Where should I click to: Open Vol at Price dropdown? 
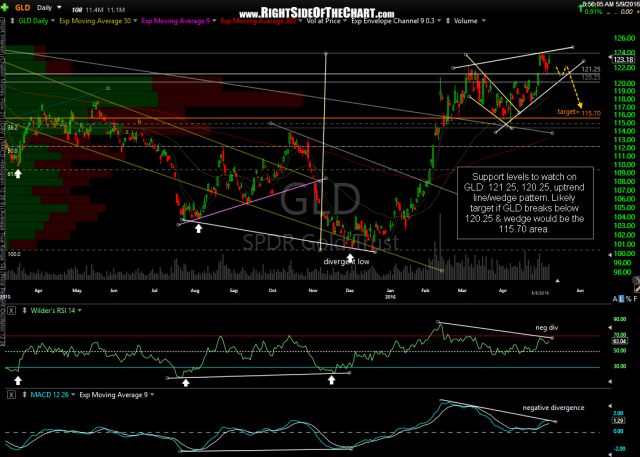[345, 21]
